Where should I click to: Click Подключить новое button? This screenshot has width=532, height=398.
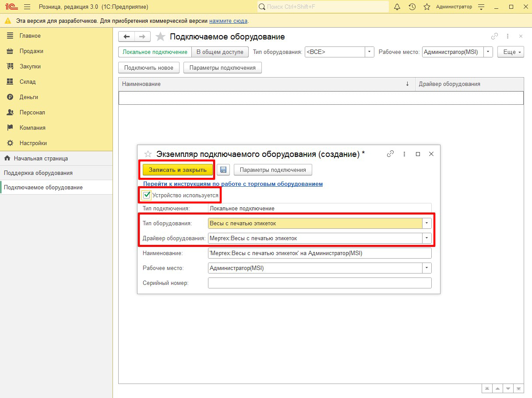[x=149, y=68]
